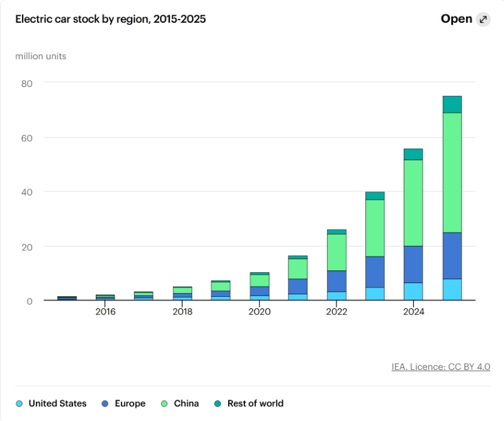Select the Europe segment of the 2025 bar

452,256
